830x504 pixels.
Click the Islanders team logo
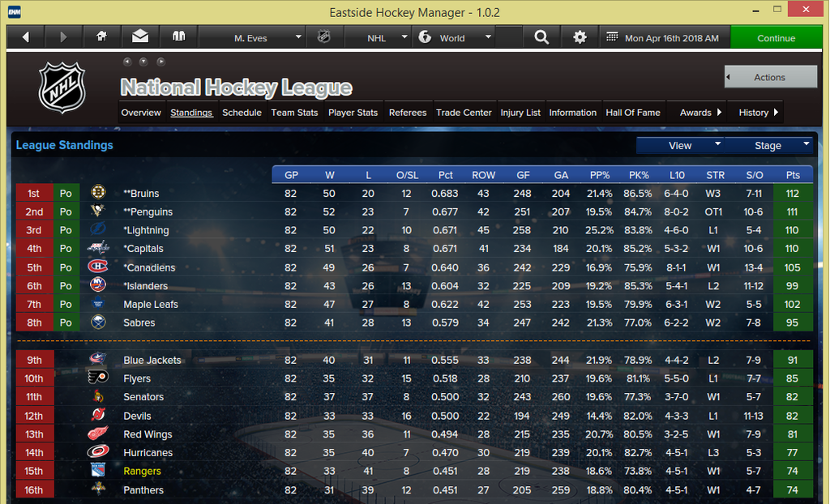pyautogui.click(x=98, y=285)
